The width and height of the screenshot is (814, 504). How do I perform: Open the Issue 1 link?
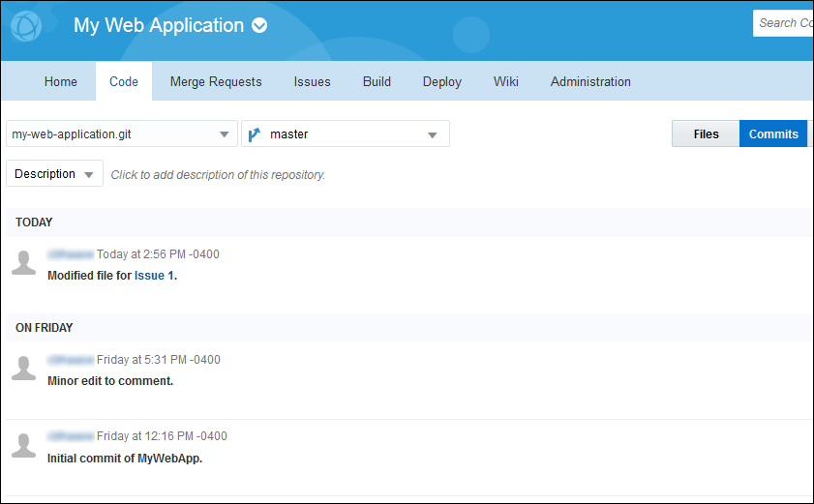pyautogui.click(x=155, y=276)
